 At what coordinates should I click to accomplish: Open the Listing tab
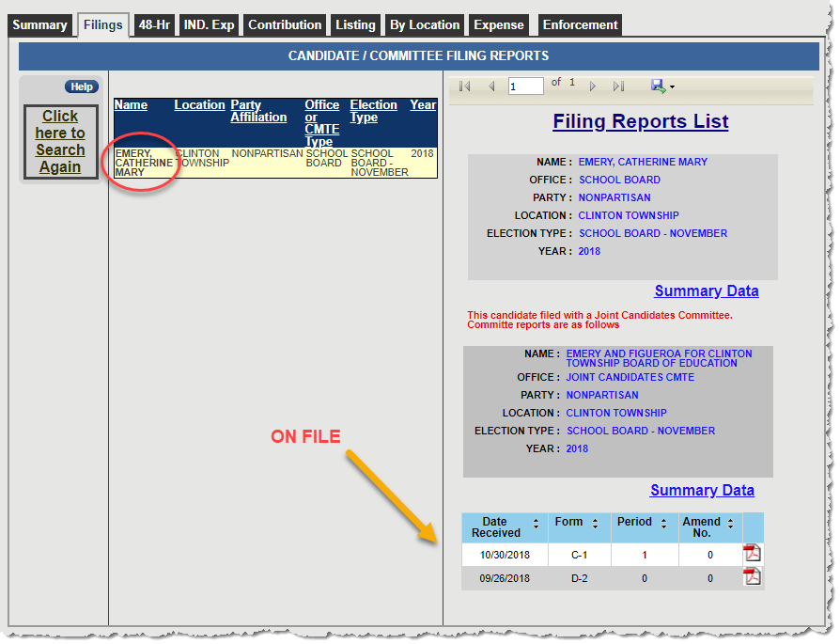coord(355,25)
